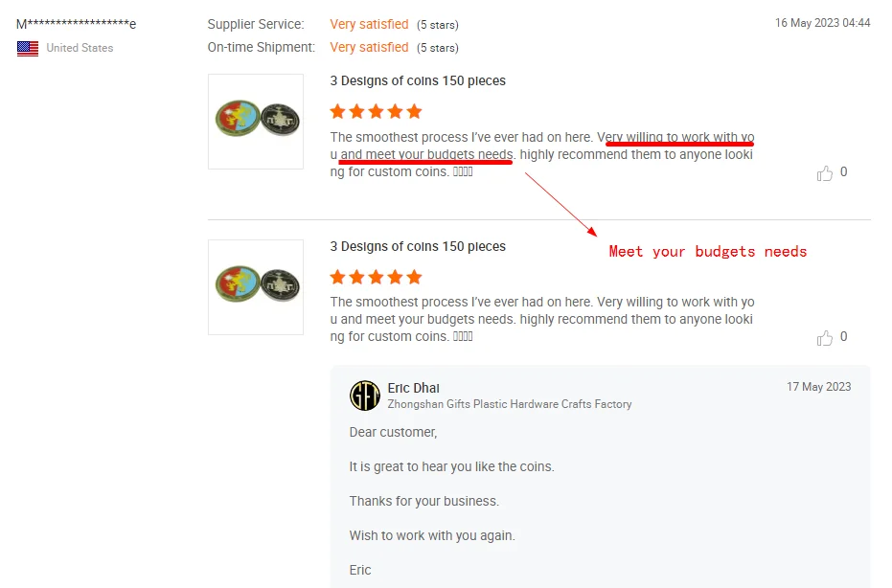Click the review date 16 May 2023
This screenshot has height=588, width=892.
tap(823, 23)
